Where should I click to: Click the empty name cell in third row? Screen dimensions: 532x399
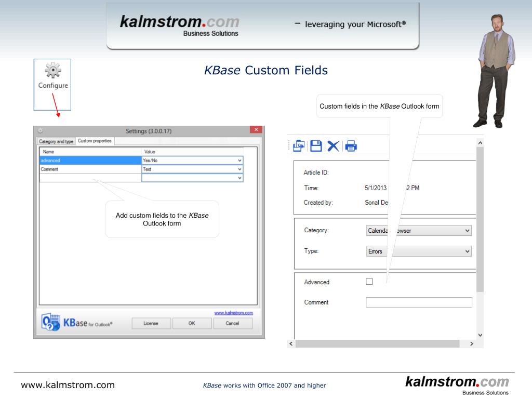90,178
